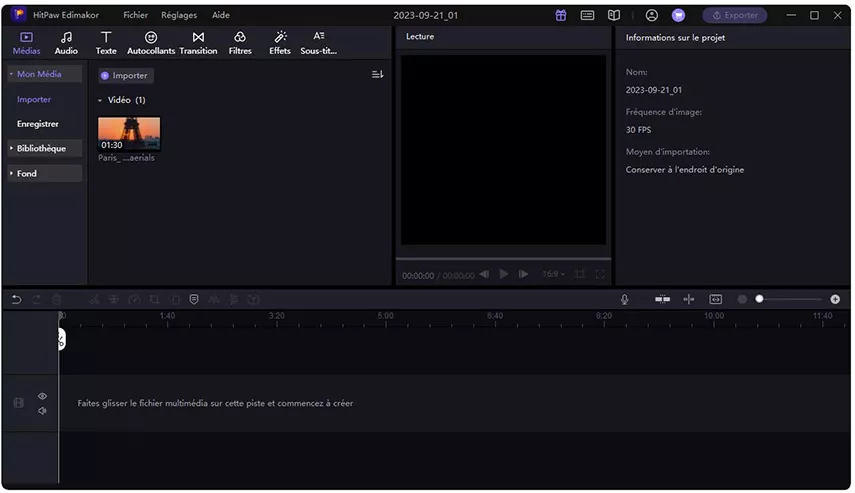
Task: Start voice-over with microphone icon
Action: [625, 299]
